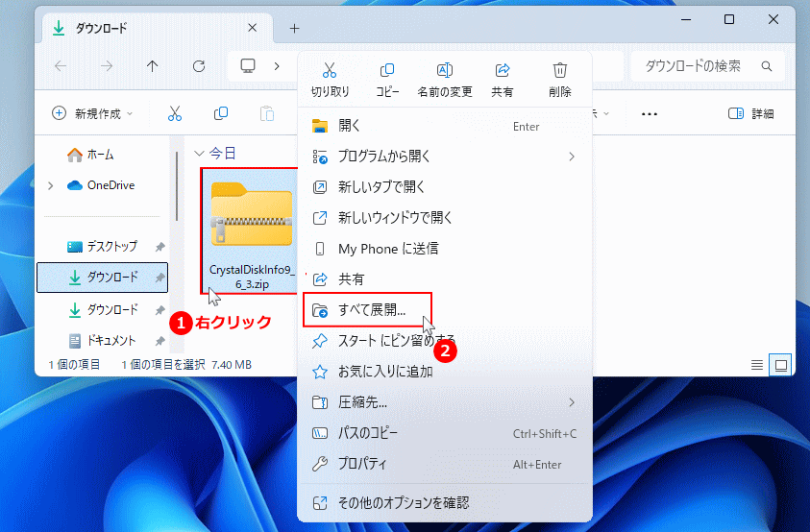Click Back navigation arrow
This screenshot has width=810, height=532.
(61, 66)
